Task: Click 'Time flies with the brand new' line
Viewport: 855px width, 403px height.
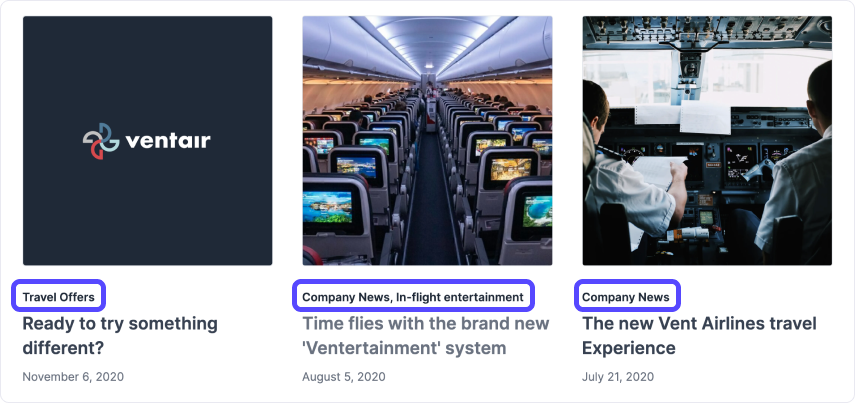Action: click(425, 323)
